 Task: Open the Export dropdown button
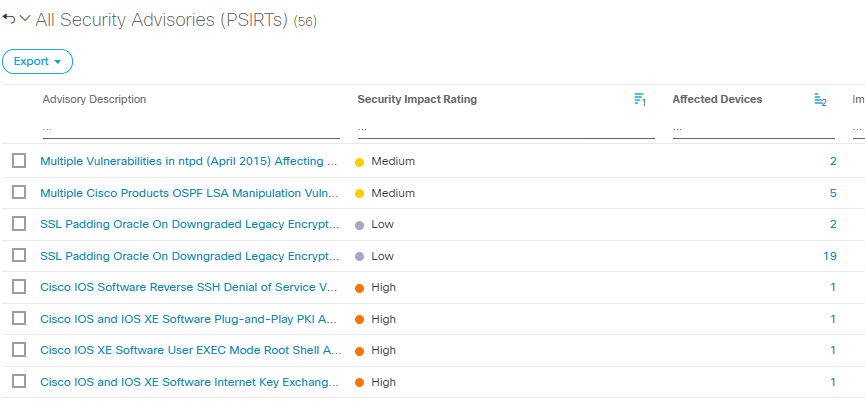tap(38, 61)
